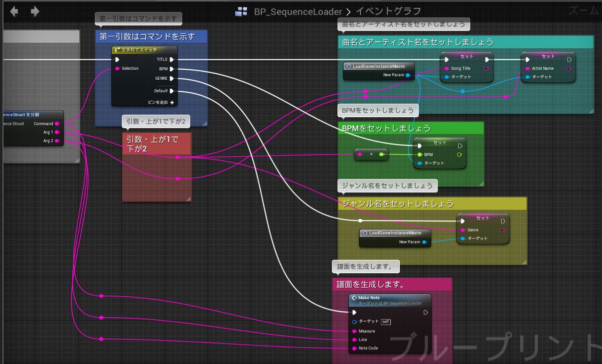
Task: Select reroute node between Song Title and Artist Name sets
Action: tap(463, 91)
